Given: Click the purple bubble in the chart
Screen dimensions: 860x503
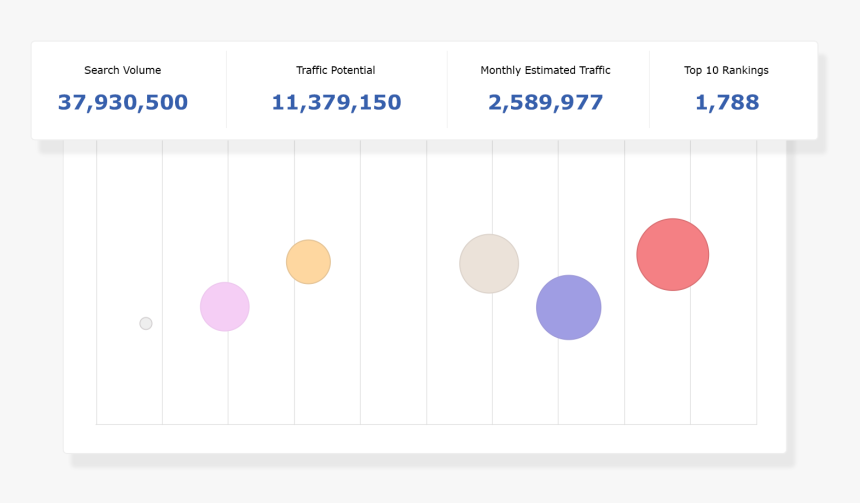Looking at the screenshot, I should [569, 307].
